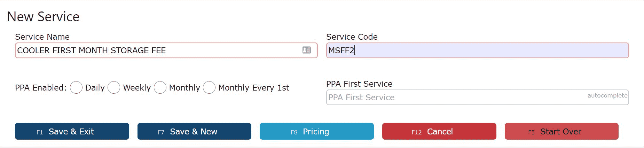Screen dimensions: 644x148
Task: Save the service with Save & Exit
Action: tap(72, 131)
